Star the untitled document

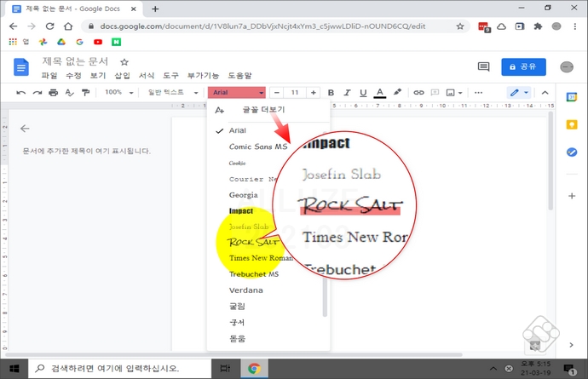pos(124,62)
